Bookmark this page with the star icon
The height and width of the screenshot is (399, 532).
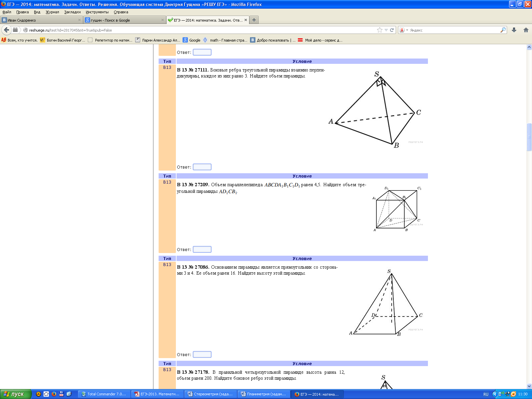coord(380,30)
